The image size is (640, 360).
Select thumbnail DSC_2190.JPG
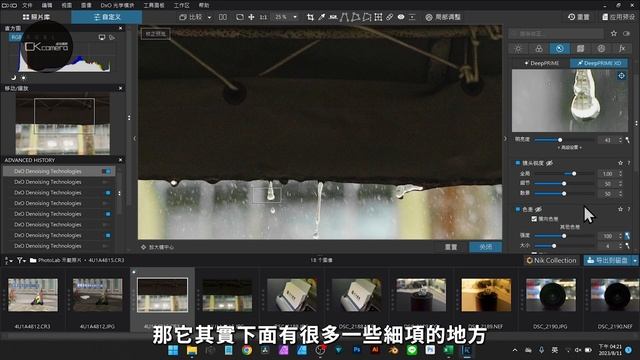[551, 295]
